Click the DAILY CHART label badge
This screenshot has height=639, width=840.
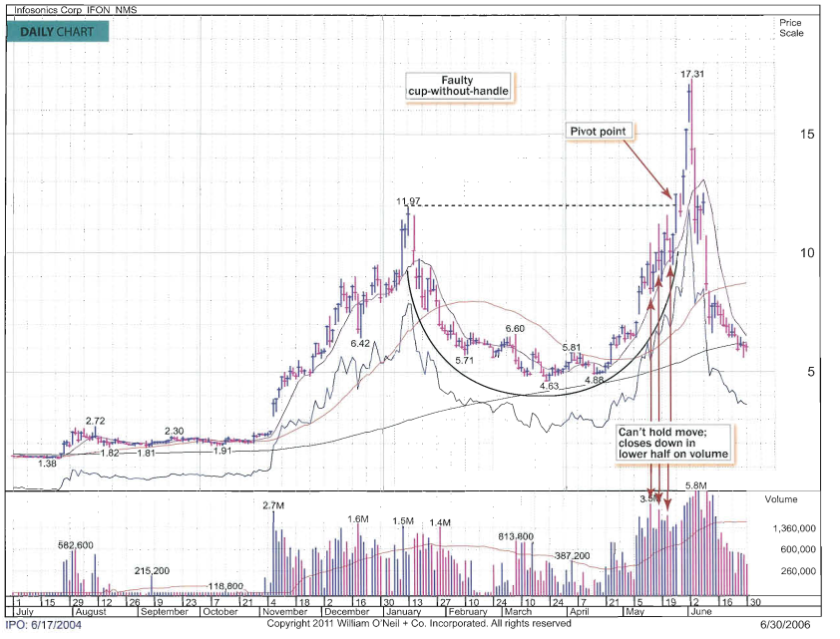click(x=58, y=32)
